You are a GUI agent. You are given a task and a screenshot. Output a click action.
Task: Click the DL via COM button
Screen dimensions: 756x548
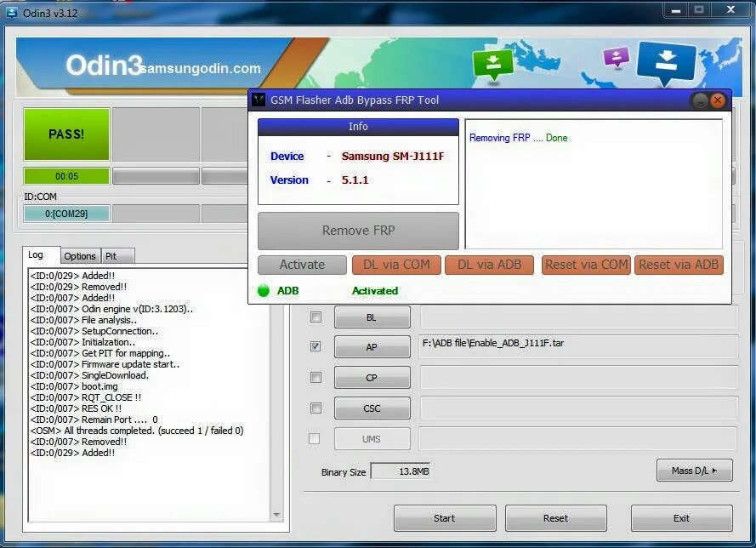point(396,265)
